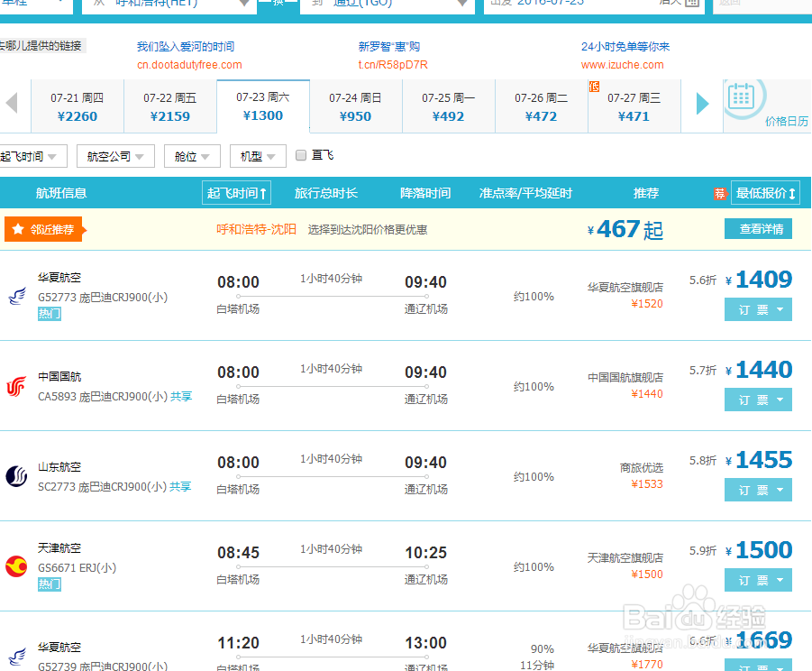
Task: Open calendar icon in departure date field
Action: point(691,3)
